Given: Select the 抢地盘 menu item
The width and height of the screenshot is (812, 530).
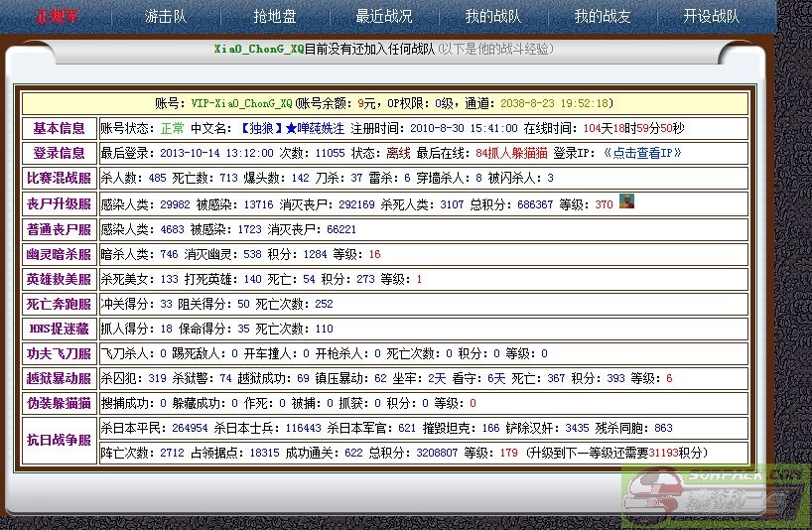Looking at the screenshot, I should 274,17.
